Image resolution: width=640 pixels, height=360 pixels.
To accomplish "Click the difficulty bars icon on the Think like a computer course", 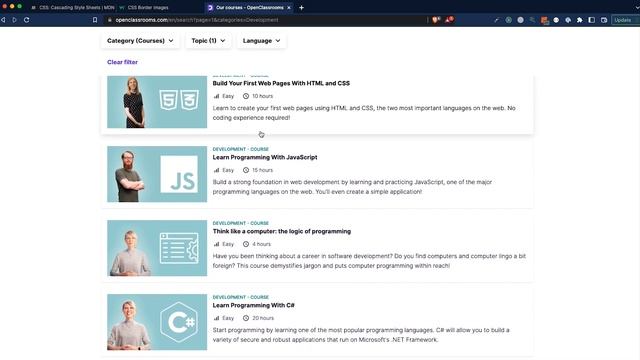I will [216, 244].
